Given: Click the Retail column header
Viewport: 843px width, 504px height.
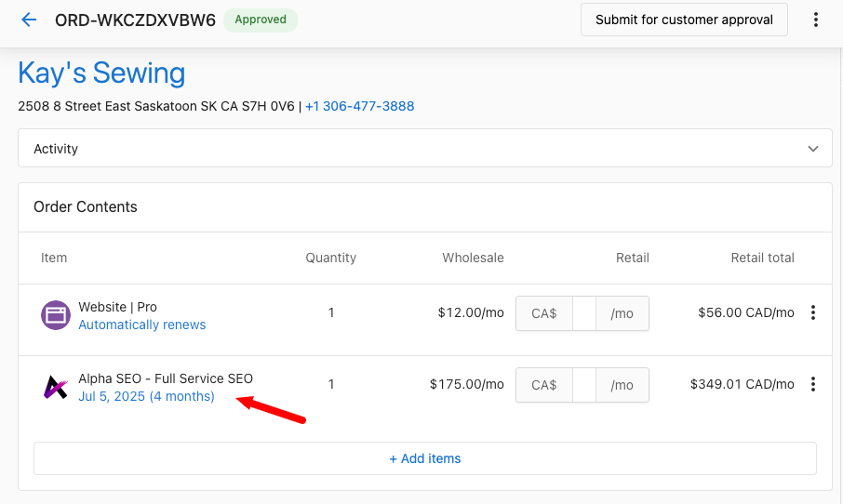Looking at the screenshot, I should (x=633, y=258).
